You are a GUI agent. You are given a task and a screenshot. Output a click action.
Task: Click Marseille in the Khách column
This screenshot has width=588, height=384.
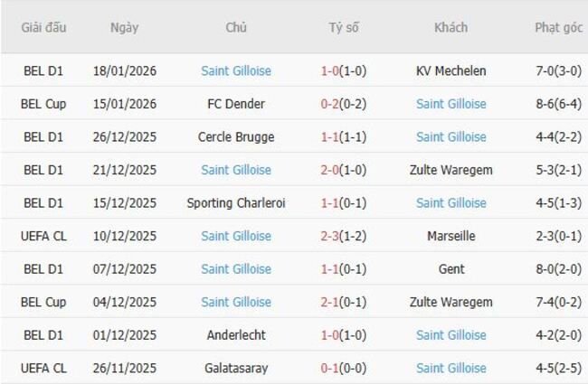pos(450,236)
